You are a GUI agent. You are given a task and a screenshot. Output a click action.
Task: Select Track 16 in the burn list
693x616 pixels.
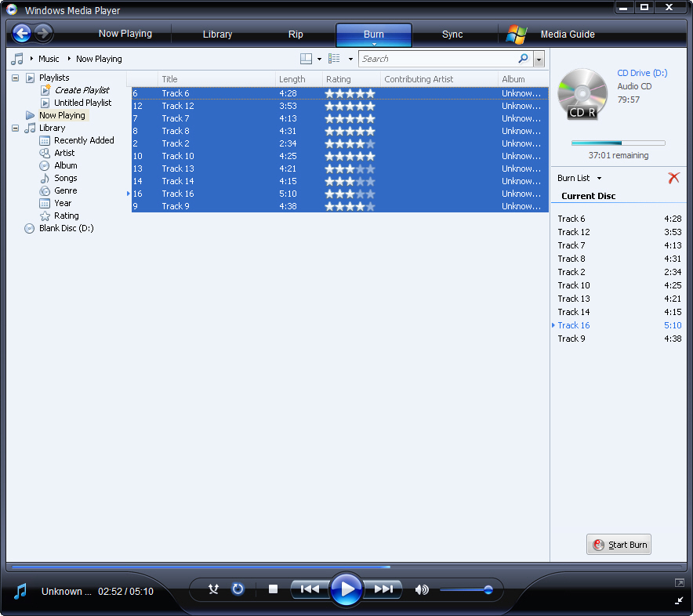click(619, 325)
